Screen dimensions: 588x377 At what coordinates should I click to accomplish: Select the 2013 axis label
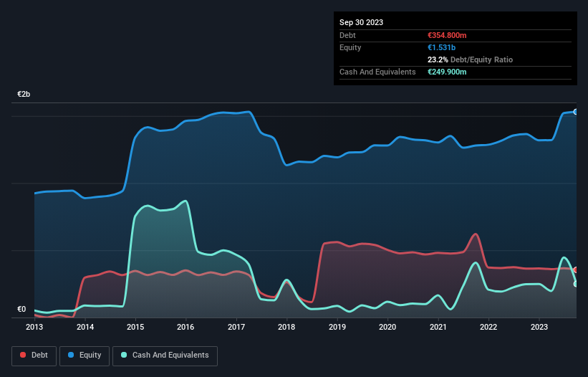click(34, 327)
